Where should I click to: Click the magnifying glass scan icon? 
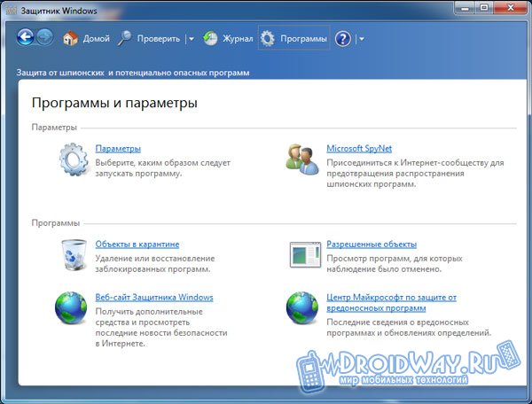point(125,38)
